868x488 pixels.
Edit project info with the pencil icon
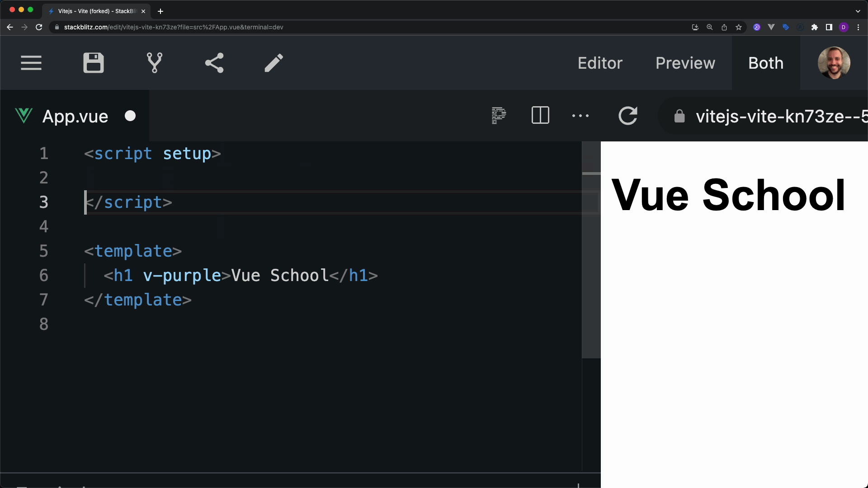tap(274, 63)
